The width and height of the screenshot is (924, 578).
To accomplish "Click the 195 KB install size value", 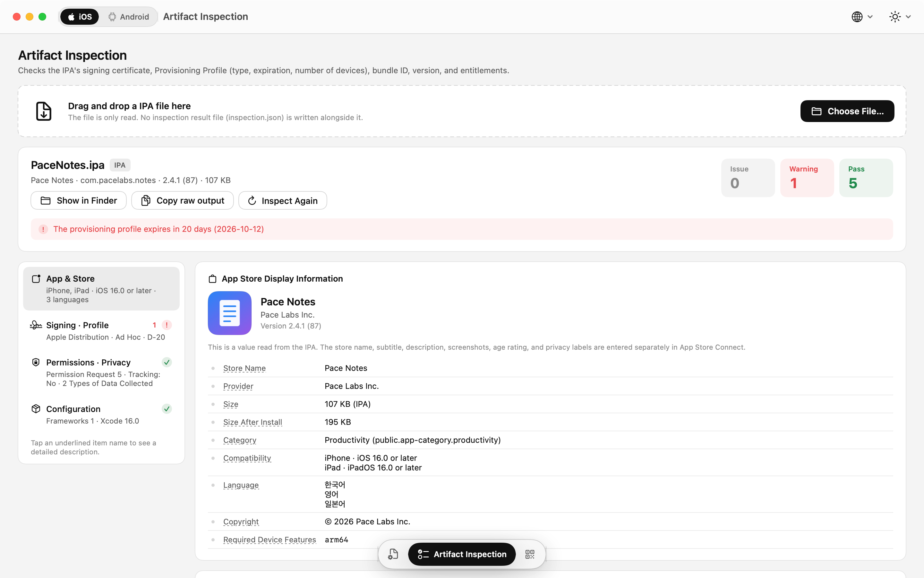I will (x=338, y=422).
